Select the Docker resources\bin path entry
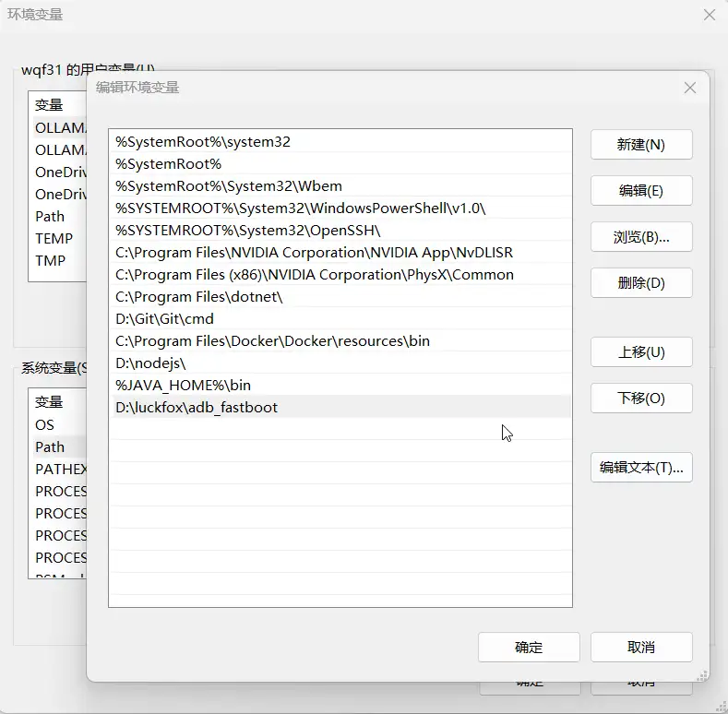The image size is (728, 714). pyautogui.click(x=272, y=341)
